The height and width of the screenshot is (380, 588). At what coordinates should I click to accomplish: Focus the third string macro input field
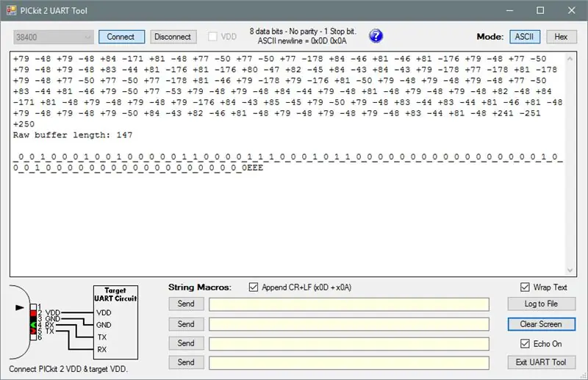[x=349, y=343]
